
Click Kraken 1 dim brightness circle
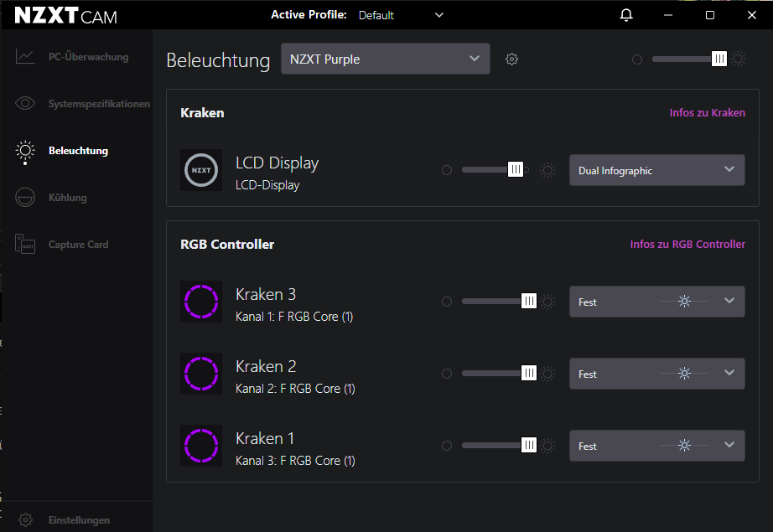tap(447, 446)
